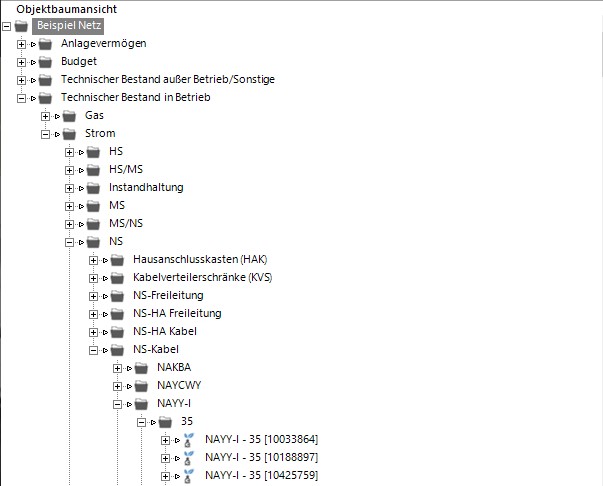This screenshot has height=486, width=603.
Task: Collapse the NAYY-I branch
Action: click(x=118, y=404)
